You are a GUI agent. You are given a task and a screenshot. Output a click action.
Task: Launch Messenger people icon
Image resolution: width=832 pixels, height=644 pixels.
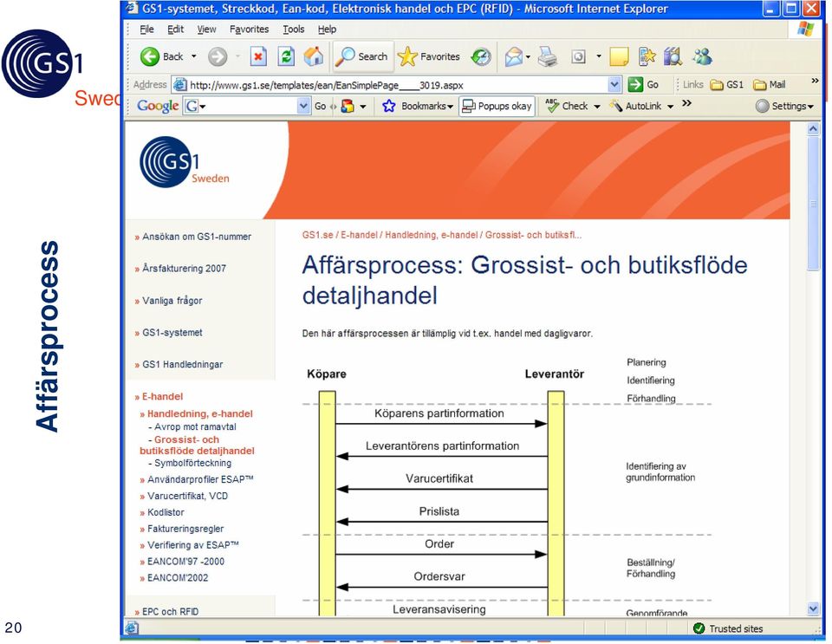click(702, 56)
